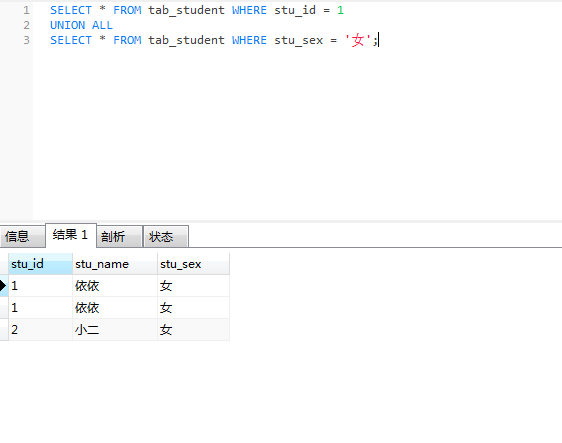The image size is (562, 443).
Task: Switch to the 信息 tab
Action: tap(23, 237)
